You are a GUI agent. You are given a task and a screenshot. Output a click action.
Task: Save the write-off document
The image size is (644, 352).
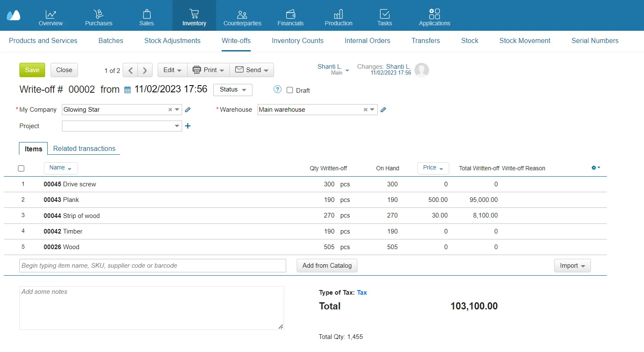click(x=32, y=70)
